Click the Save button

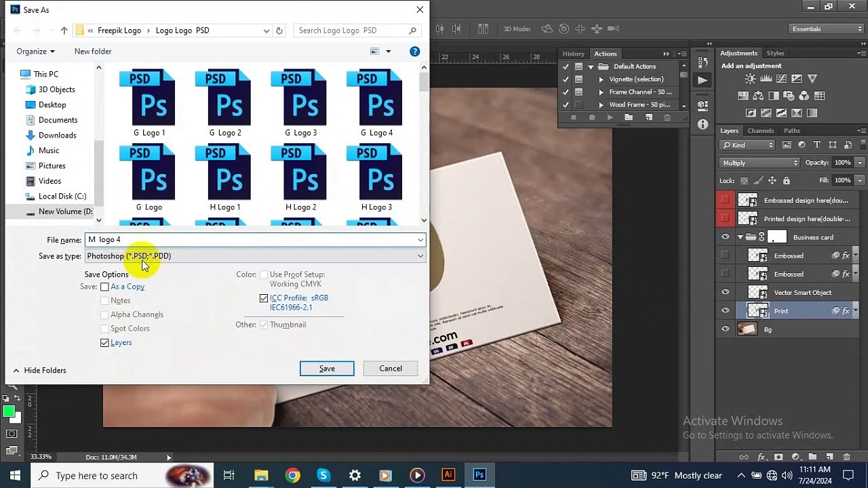coord(327,369)
